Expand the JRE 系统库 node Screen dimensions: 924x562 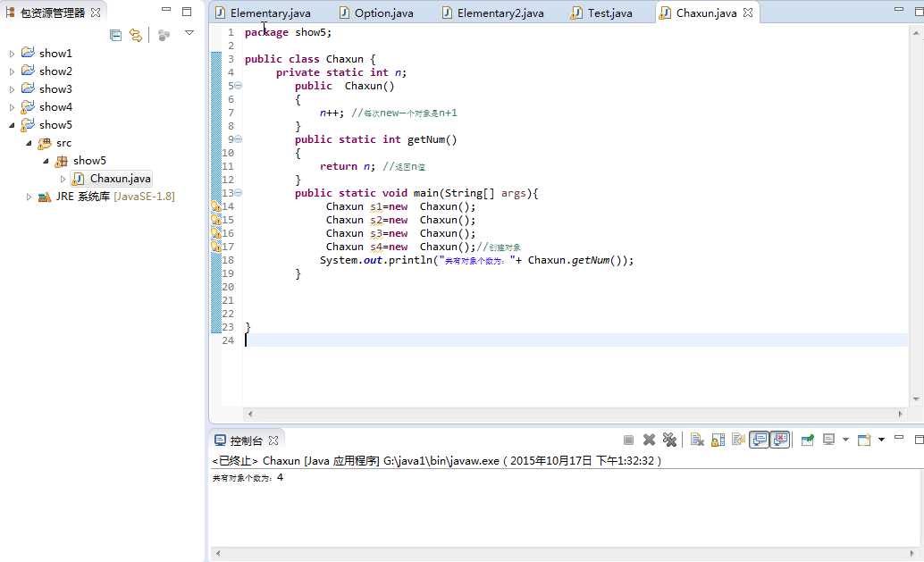coord(29,197)
